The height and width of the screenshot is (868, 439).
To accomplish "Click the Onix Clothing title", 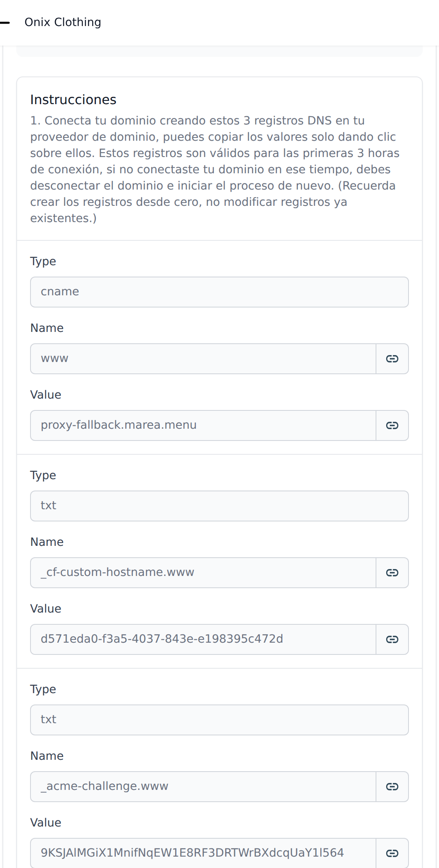I will click(63, 22).
